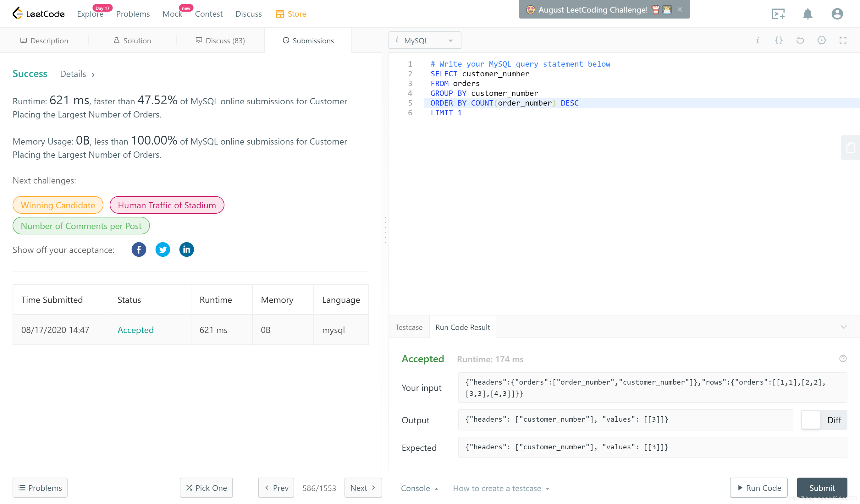Screen dimensions: 860x504
Task: Format code with braces icon
Action: (x=779, y=41)
